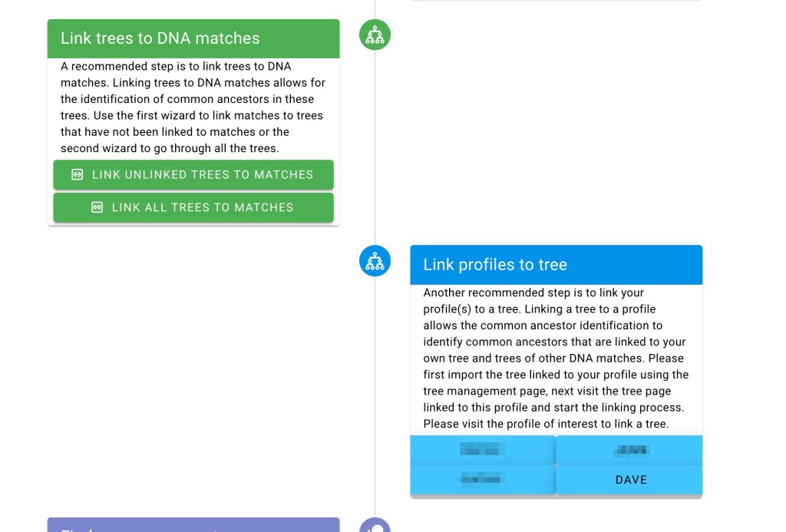
Task: Click the purple timeline icon at the bottom
Action: tap(375, 526)
